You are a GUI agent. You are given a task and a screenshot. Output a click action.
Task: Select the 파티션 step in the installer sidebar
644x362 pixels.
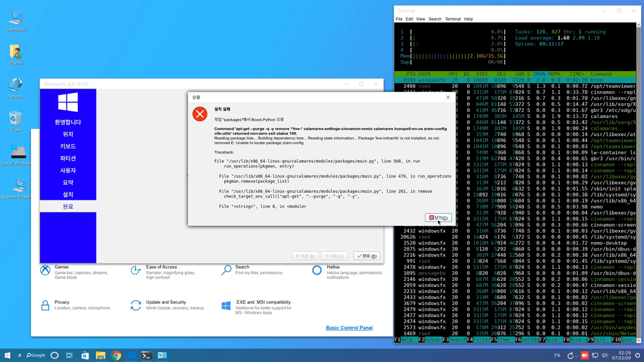(x=68, y=158)
